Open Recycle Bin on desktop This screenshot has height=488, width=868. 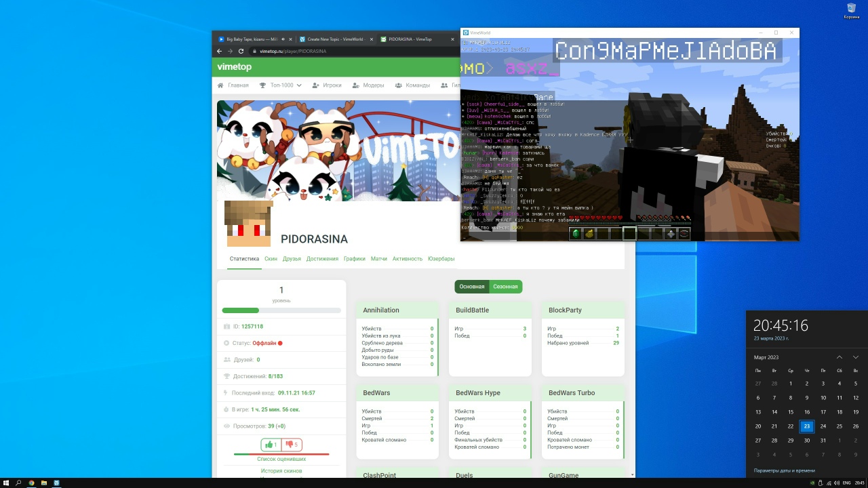point(851,10)
